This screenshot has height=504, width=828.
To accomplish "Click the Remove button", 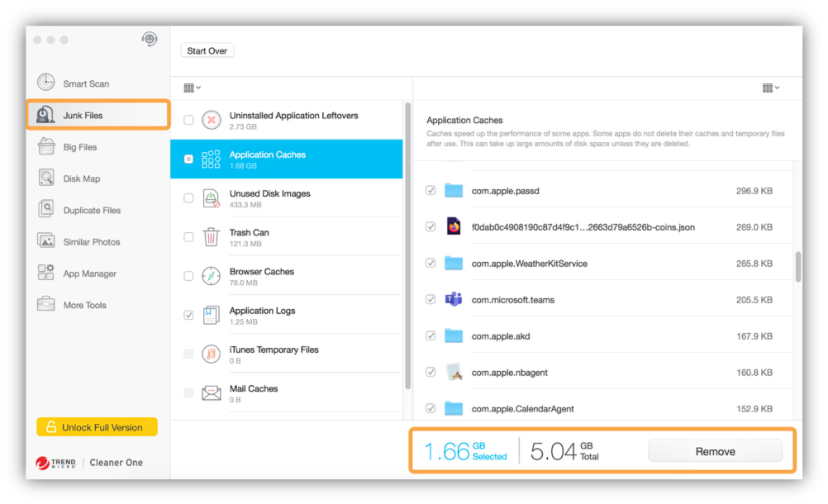I will (715, 451).
